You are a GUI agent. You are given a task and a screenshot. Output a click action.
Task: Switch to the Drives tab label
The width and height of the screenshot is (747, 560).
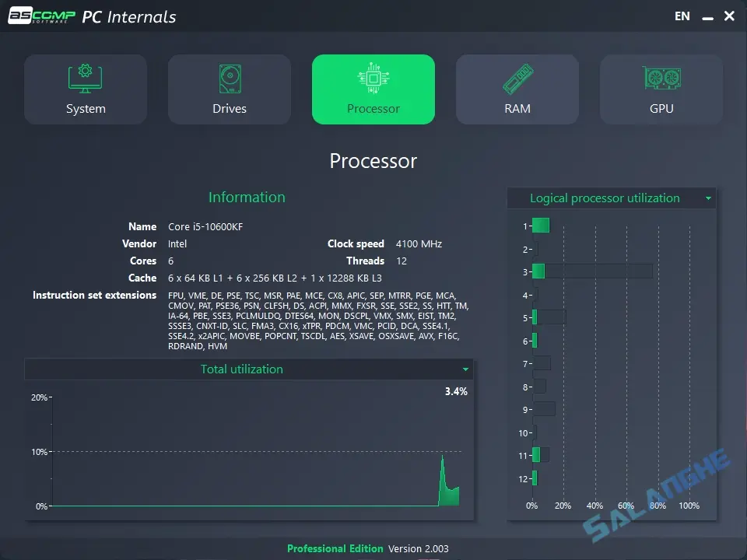click(x=230, y=109)
